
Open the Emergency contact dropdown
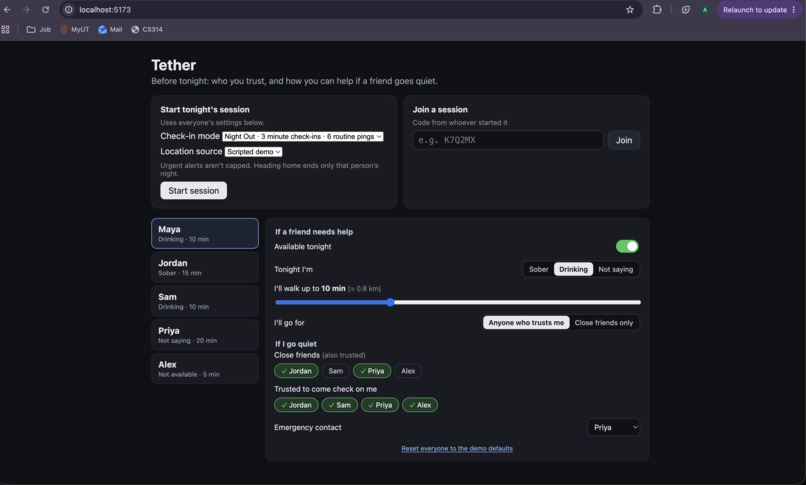(613, 427)
